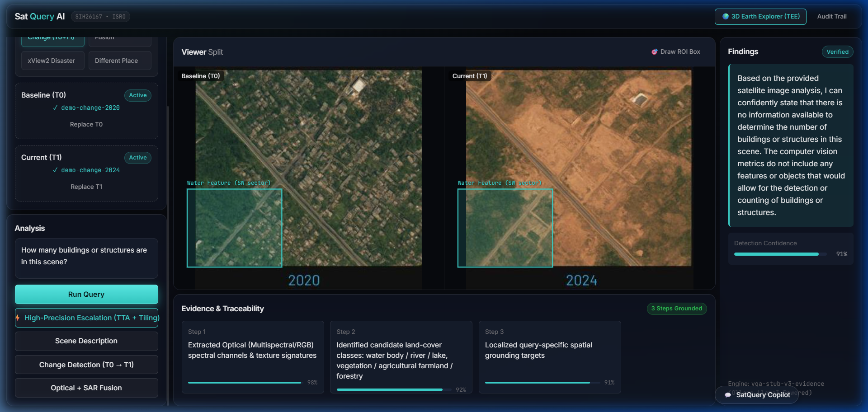Click the Water Feature box in the 2024 image
The image size is (868, 412).
[x=505, y=228]
